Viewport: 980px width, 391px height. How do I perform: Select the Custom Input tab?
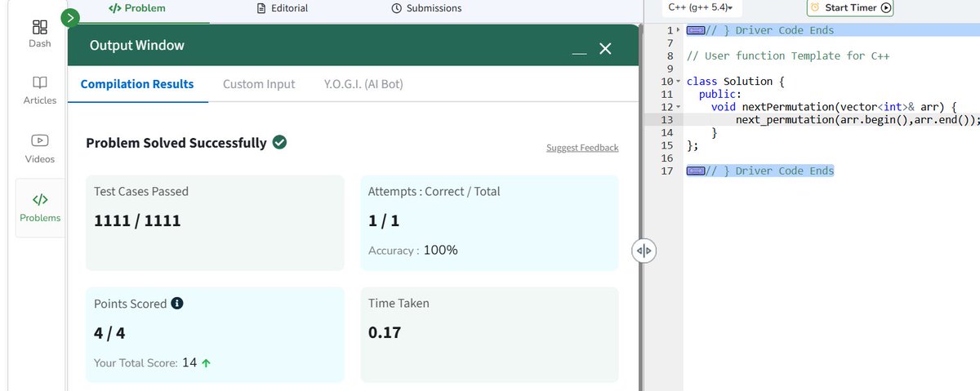coord(259,84)
